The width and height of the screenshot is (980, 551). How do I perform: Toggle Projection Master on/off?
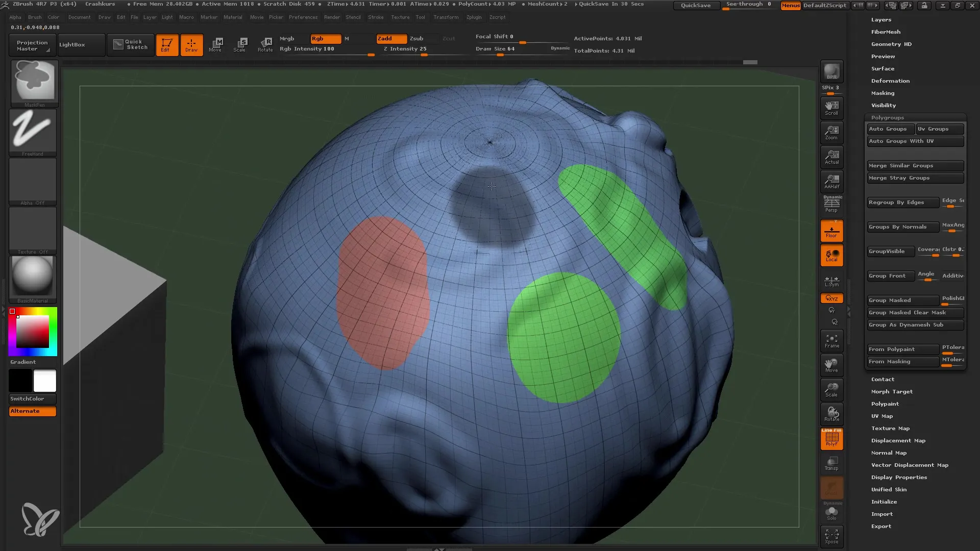coord(32,45)
